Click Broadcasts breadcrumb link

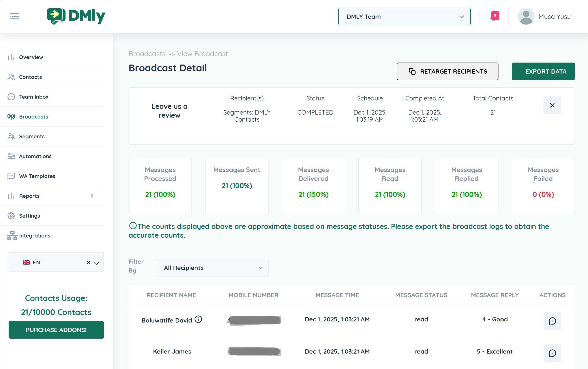147,54
